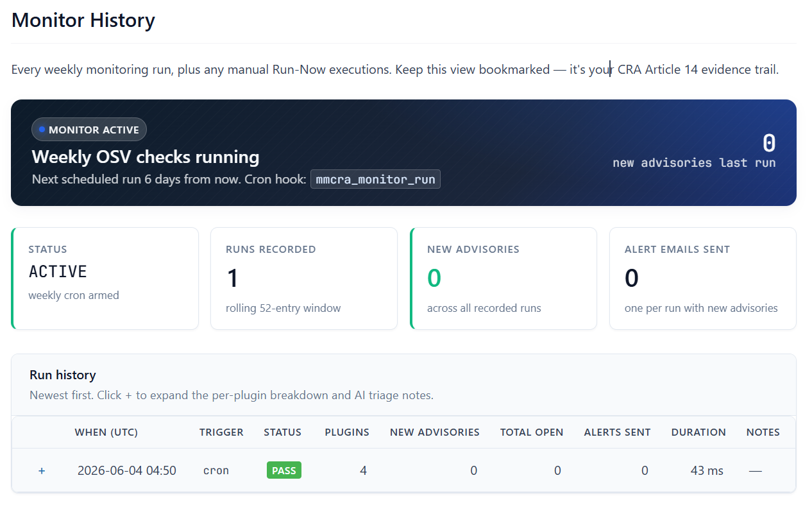Click the cron trigger cell
This screenshot has height=505, width=812.
pos(216,470)
